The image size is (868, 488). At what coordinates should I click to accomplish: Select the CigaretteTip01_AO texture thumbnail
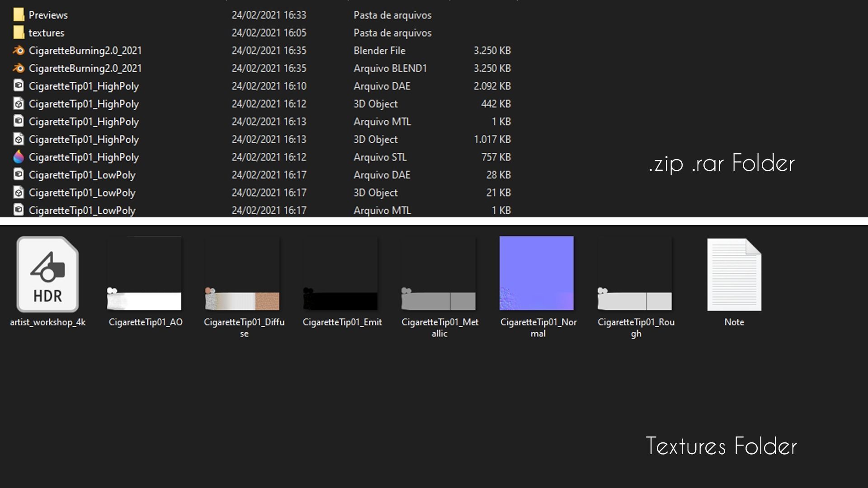144,273
